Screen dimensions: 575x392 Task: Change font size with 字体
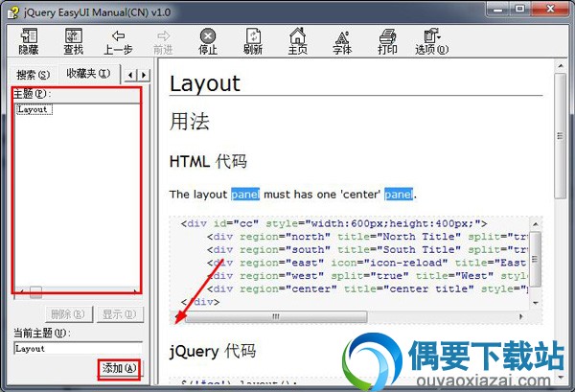point(342,41)
